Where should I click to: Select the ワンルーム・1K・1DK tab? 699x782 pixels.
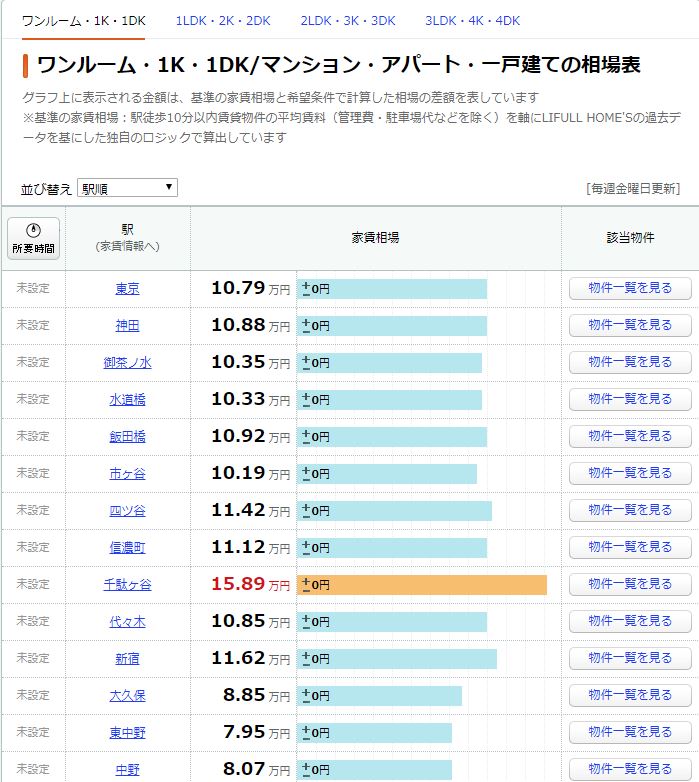(x=83, y=21)
